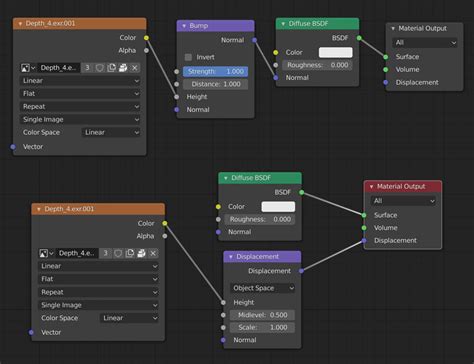Click Normal input socket of Bump-linked Diffuse BSDF
Screen dimensions: 474x364
point(276,78)
